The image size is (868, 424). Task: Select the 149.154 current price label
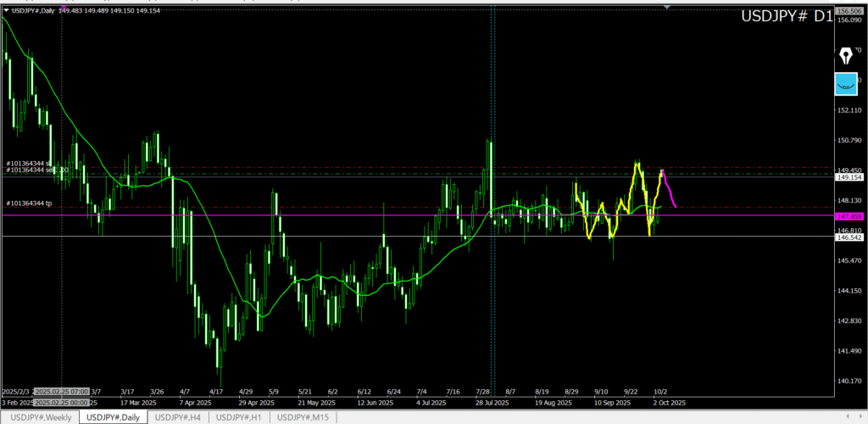coord(849,177)
